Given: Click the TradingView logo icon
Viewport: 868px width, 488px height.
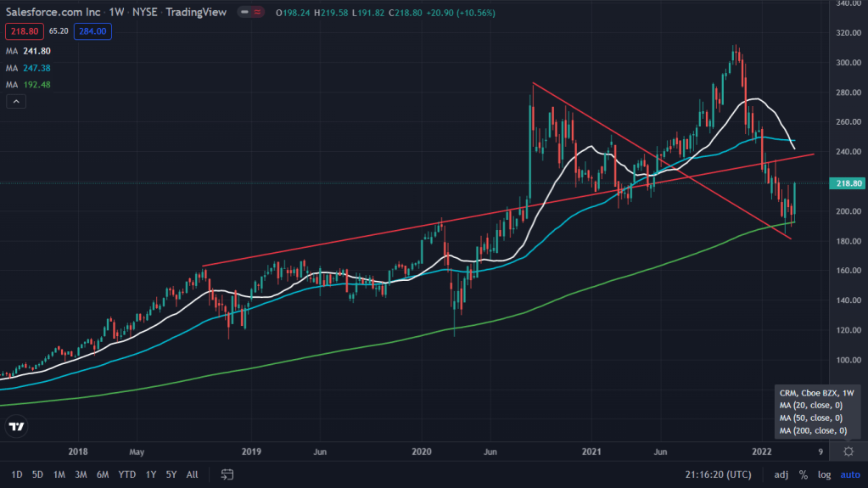Looking at the screenshot, I should pyautogui.click(x=15, y=427).
